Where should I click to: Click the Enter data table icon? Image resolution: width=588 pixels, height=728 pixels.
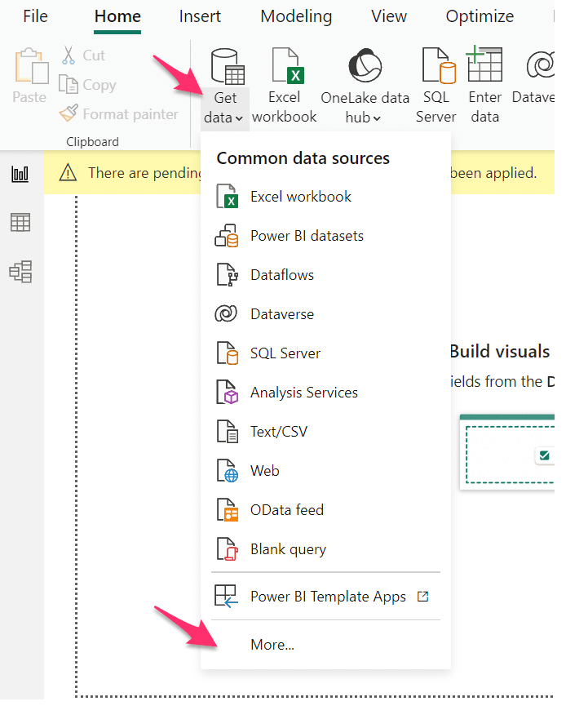pos(484,64)
